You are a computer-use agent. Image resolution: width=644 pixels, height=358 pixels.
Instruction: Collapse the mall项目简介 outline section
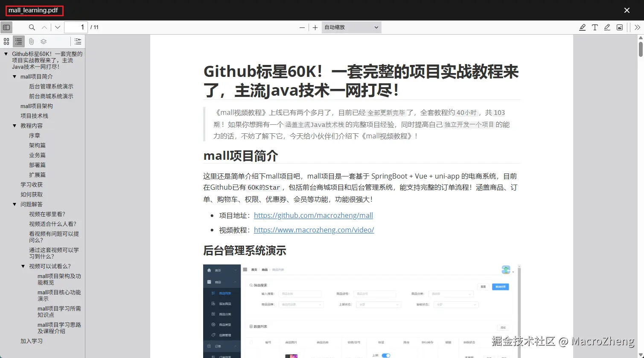coord(15,77)
